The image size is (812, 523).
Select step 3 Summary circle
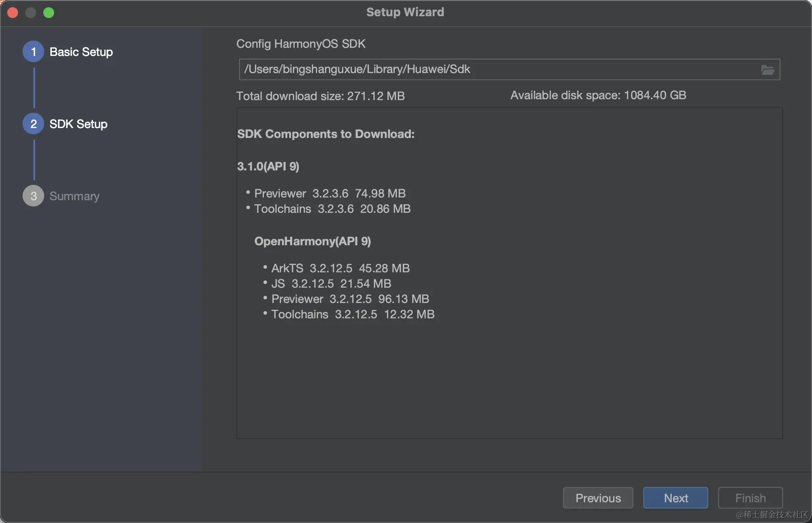(33, 196)
